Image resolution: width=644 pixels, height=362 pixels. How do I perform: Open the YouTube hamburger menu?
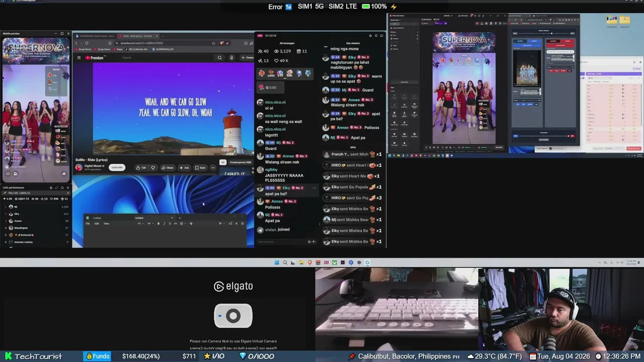78,58
